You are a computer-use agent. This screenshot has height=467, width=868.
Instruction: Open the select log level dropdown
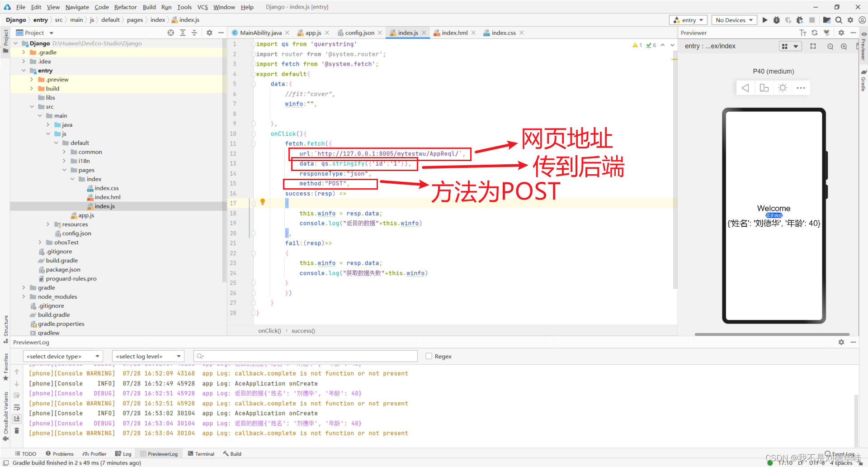[x=148, y=356]
